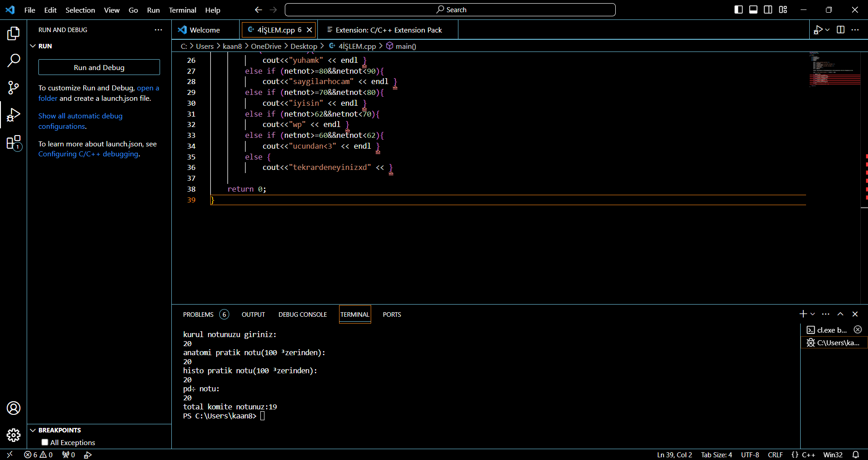Screen dimensions: 868x460
Task: Open the Terminal menu
Action: tap(182, 10)
